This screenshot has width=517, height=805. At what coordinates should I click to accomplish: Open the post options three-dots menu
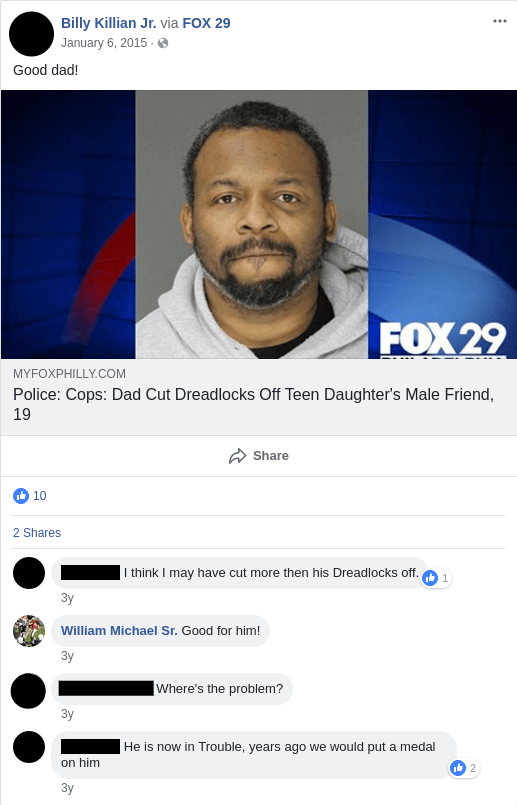(x=500, y=21)
